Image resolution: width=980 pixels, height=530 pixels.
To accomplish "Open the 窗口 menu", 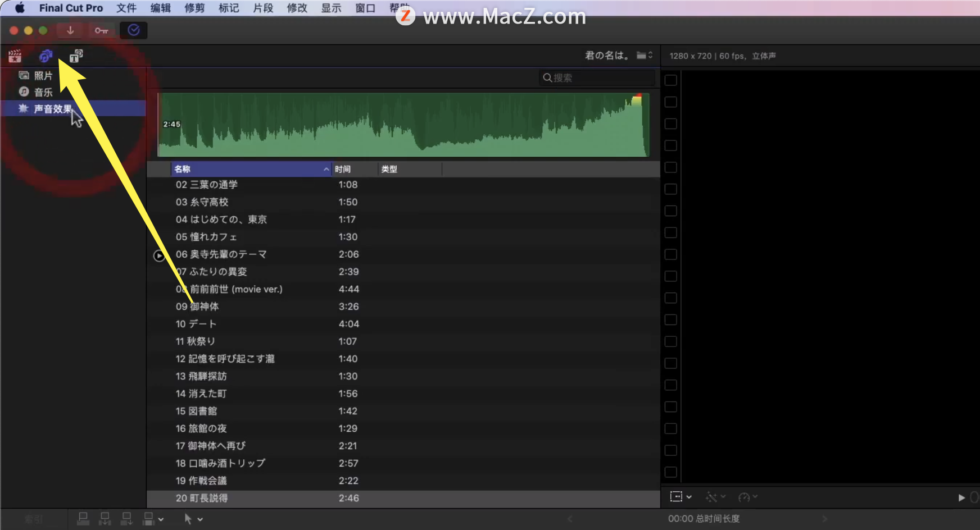I will [365, 8].
